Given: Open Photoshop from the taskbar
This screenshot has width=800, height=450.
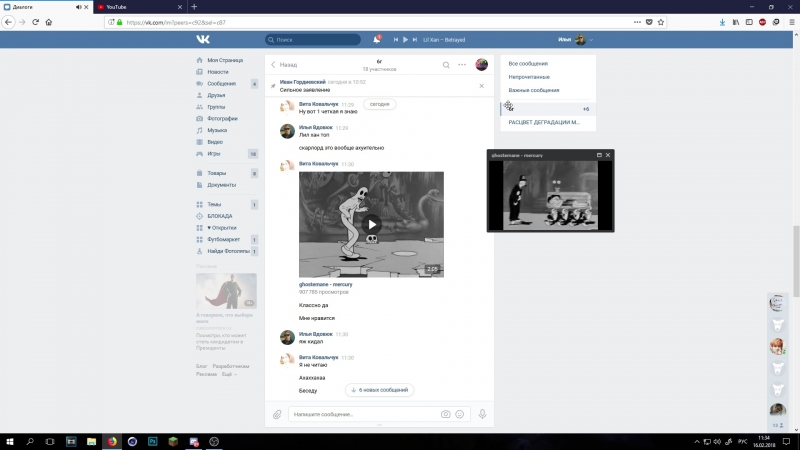Looking at the screenshot, I should coord(153,441).
